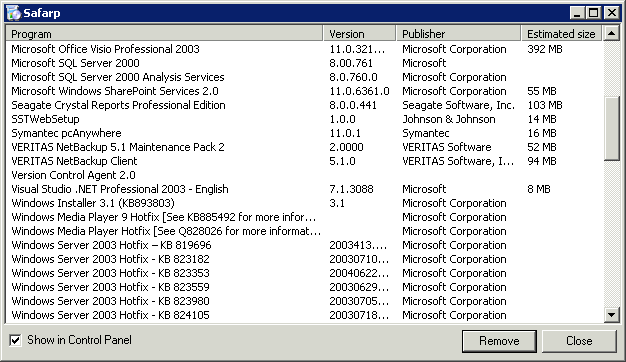The width and height of the screenshot is (626, 362).
Task: Sort by the Version column header
Action: 359,34
